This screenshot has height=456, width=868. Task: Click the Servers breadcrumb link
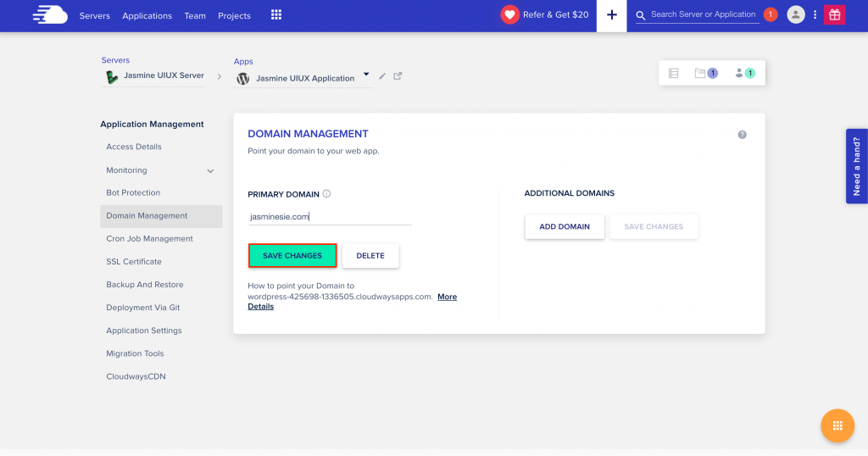115,60
